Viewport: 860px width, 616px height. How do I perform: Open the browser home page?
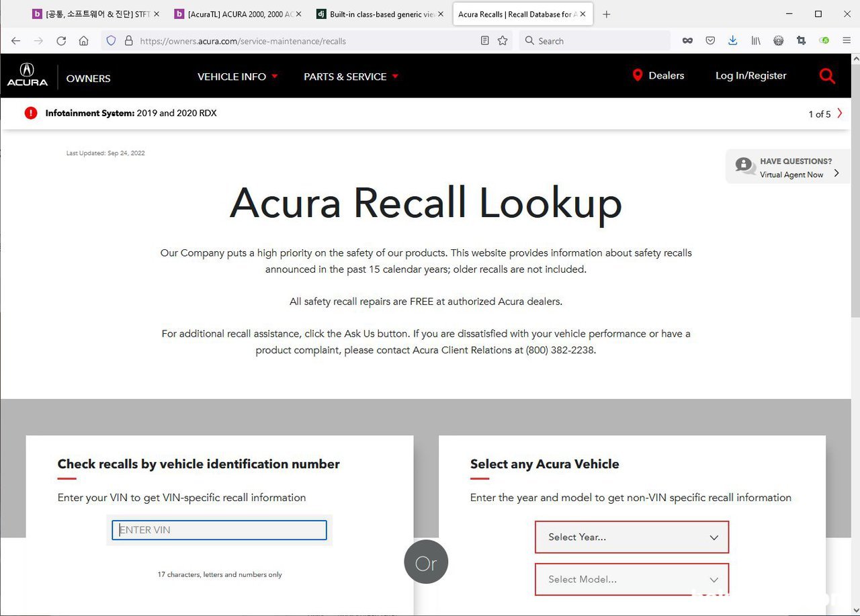point(83,41)
